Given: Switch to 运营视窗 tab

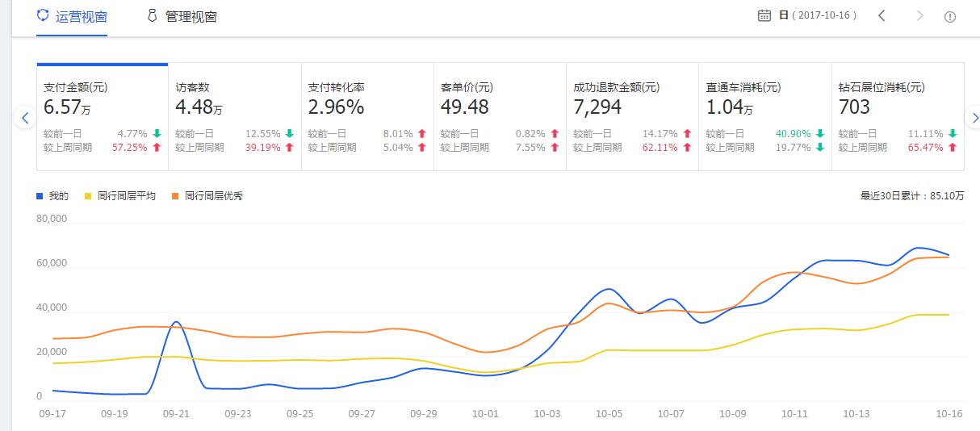Looking at the screenshot, I should point(81,17).
